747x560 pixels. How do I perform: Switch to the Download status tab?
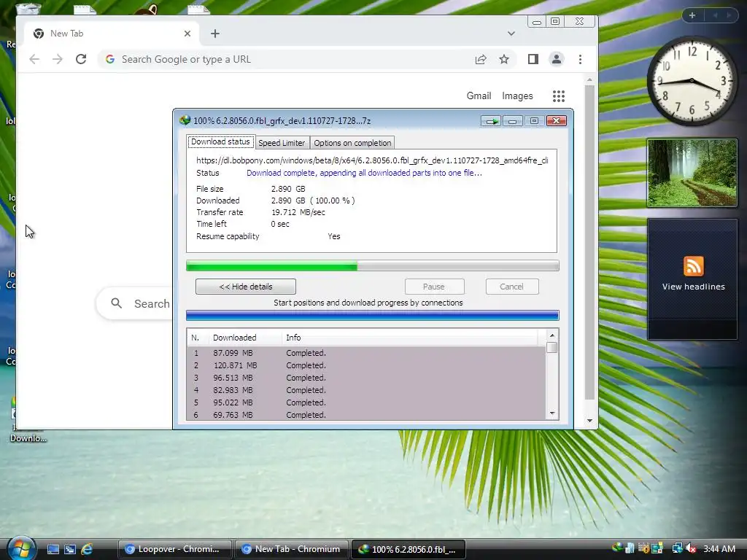click(220, 142)
